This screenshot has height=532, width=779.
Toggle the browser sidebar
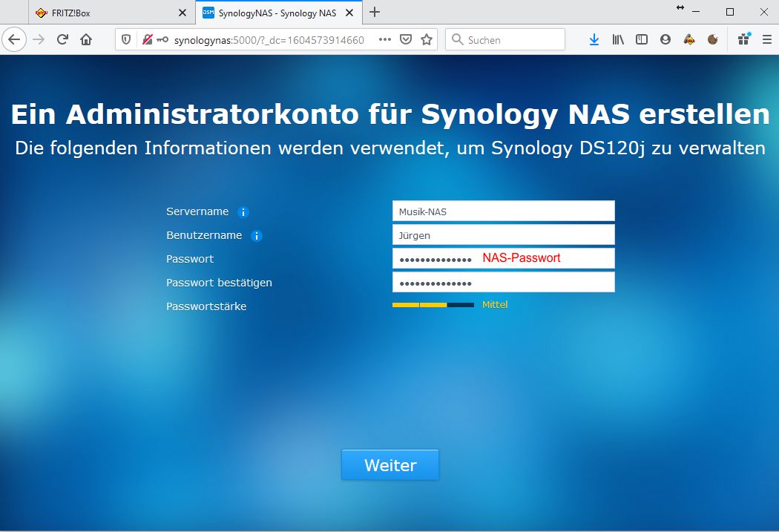coord(642,40)
